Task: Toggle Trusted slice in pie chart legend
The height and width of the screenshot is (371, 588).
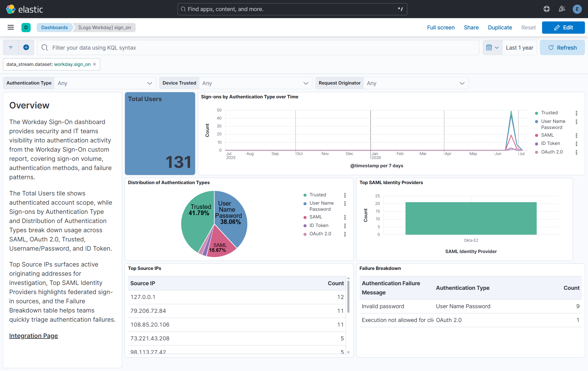Action: [x=318, y=195]
